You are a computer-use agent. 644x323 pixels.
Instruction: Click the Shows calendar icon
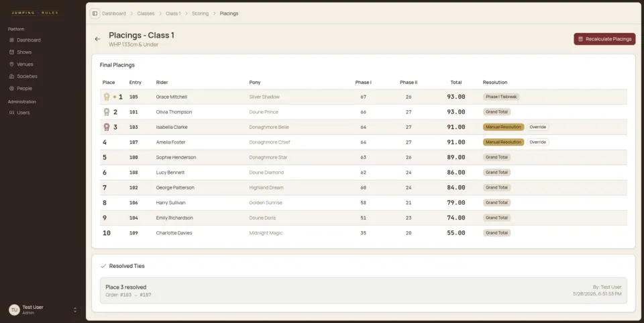(11, 52)
